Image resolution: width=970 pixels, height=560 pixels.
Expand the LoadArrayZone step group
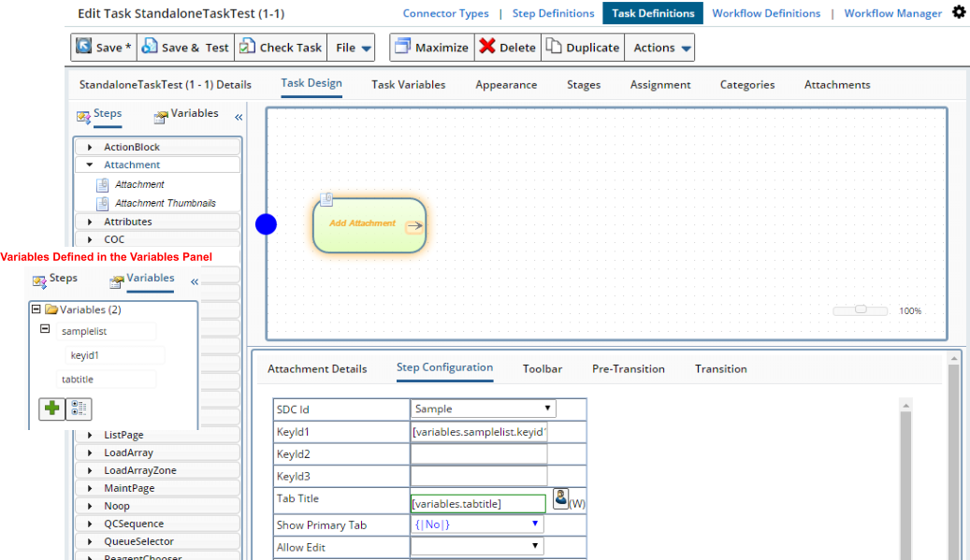click(91, 470)
